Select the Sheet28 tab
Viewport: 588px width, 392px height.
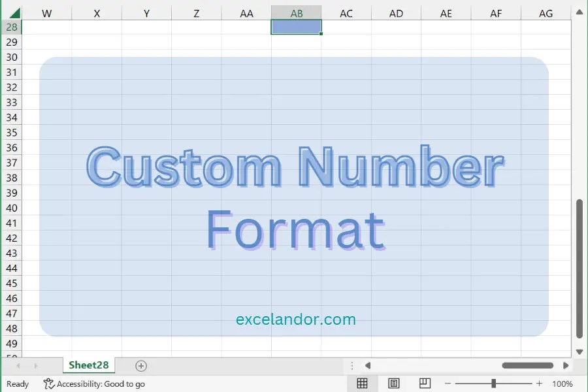pyautogui.click(x=88, y=365)
